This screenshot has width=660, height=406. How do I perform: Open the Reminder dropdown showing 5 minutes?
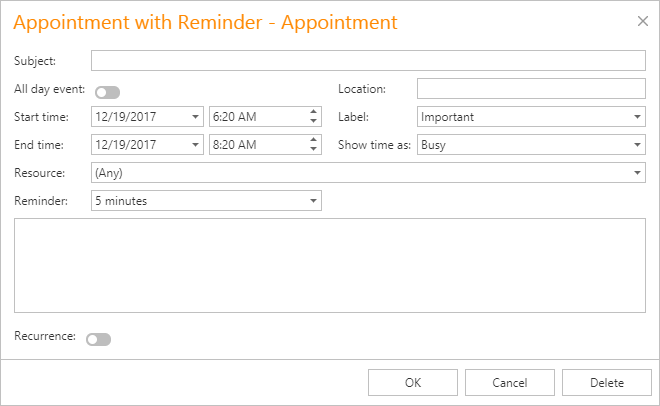pyautogui.click(x=313, y=201)
